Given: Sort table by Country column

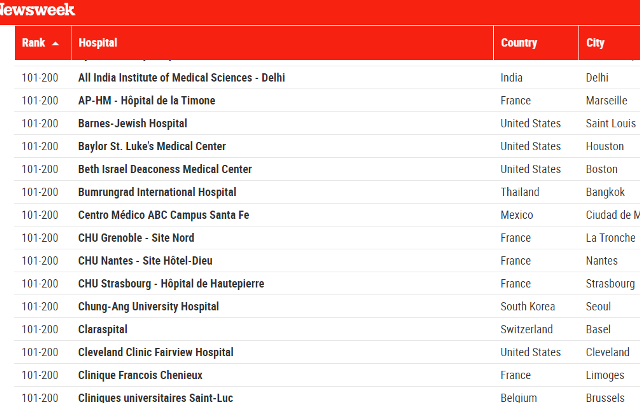Looking at the screenshot, I should tap(536, 43).
